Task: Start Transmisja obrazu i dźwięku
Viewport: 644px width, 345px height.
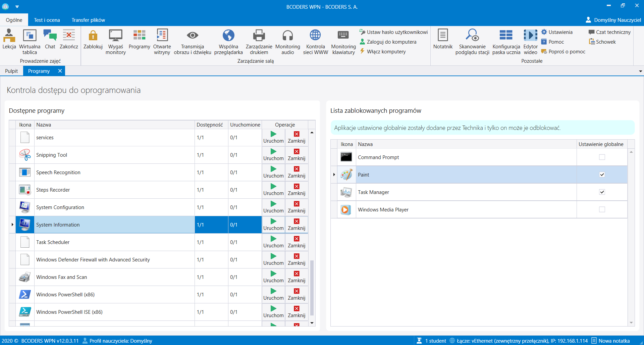Action: click(x=193, y=42)
